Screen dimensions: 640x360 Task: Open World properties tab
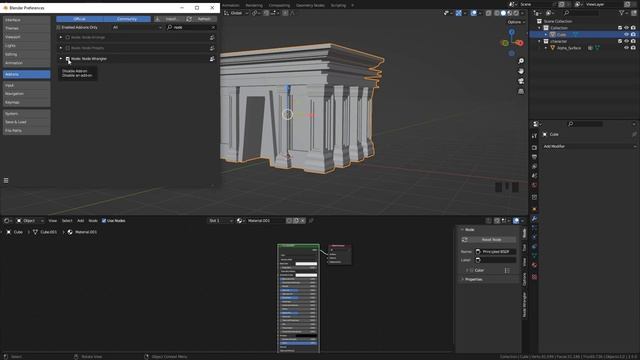pyautogui.click(x=534, y=185)
